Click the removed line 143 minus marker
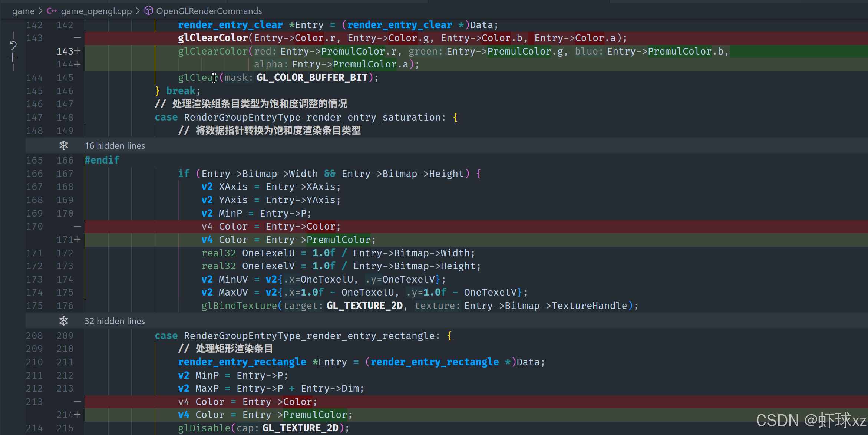 tap(77, 38)
